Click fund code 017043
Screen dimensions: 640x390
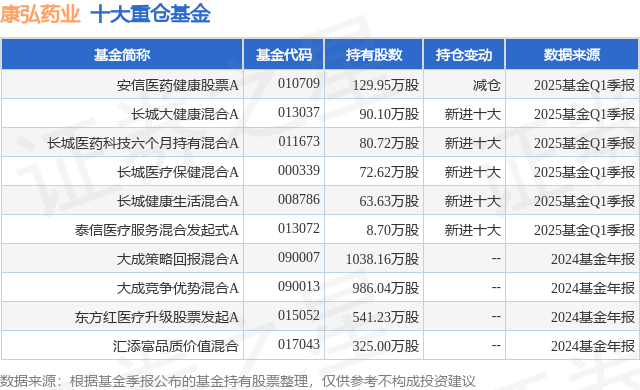pyautogui.click(x=299, y=344)
